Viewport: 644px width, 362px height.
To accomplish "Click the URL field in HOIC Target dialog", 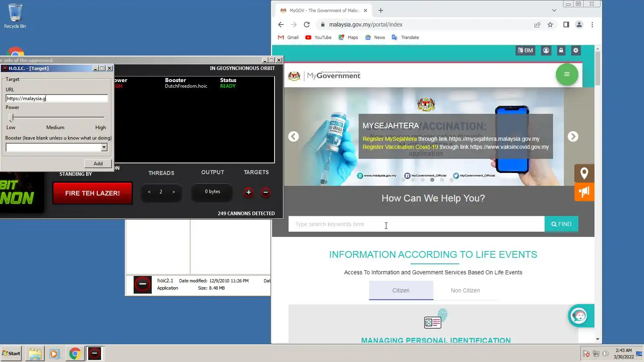I will pyautogui.click(x=57, y=99).
